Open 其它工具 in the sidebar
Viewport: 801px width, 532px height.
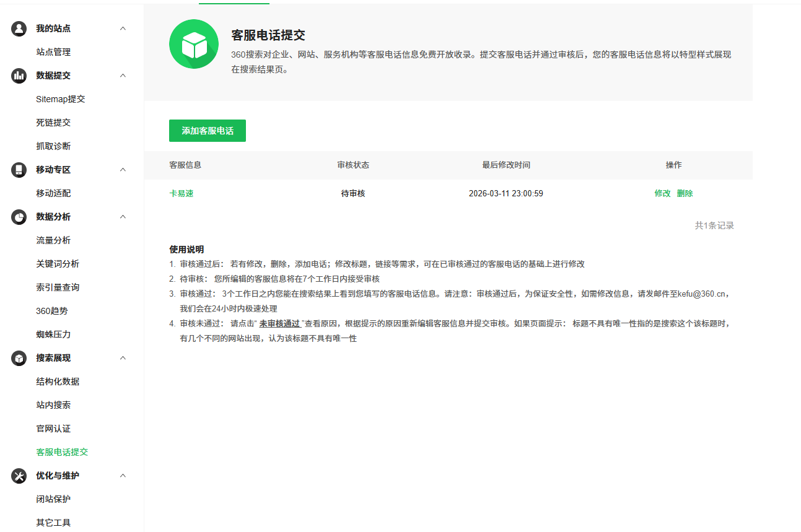(53, 523)
